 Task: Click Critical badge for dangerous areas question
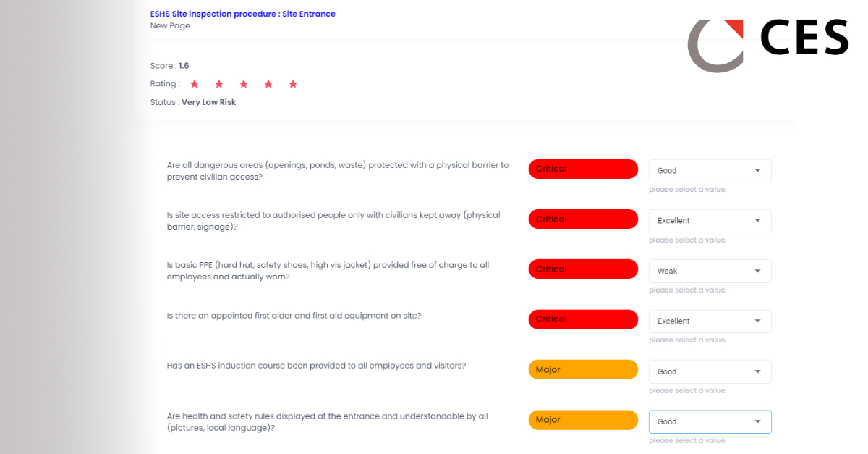coord(583,169)
